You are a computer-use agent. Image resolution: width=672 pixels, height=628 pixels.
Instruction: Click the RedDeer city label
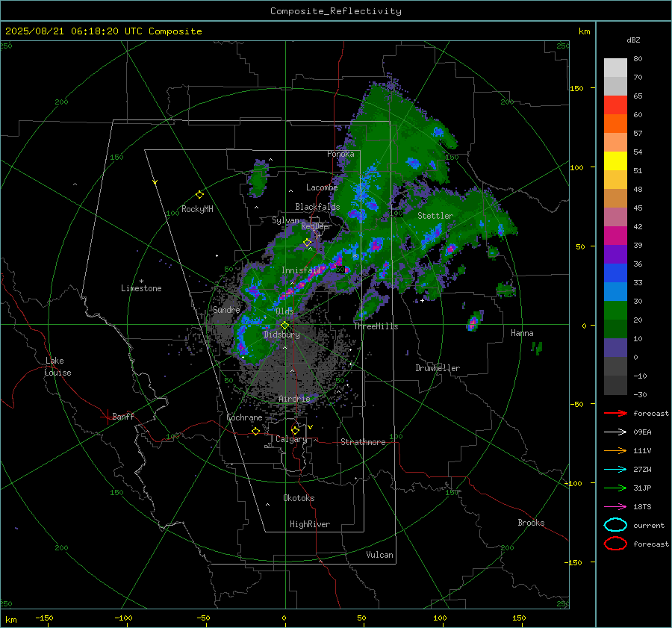(x=317, y=226)
